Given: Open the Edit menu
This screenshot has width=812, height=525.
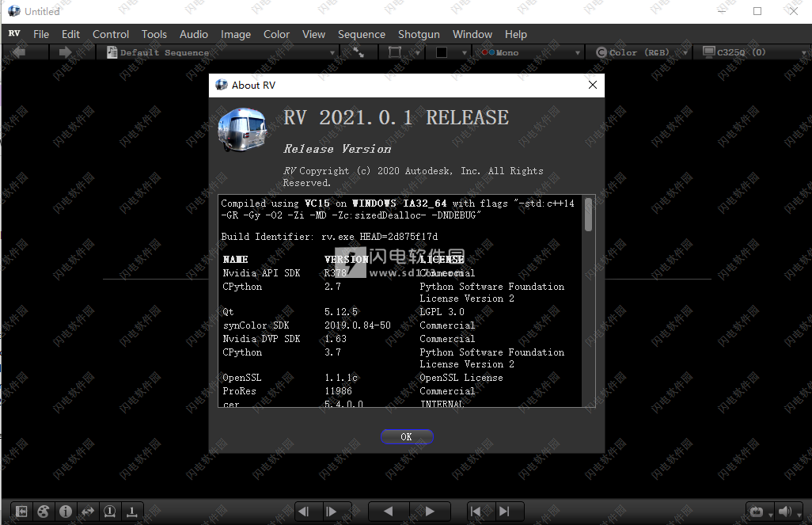Looking at the screenshot, I should tap(70, 34).
